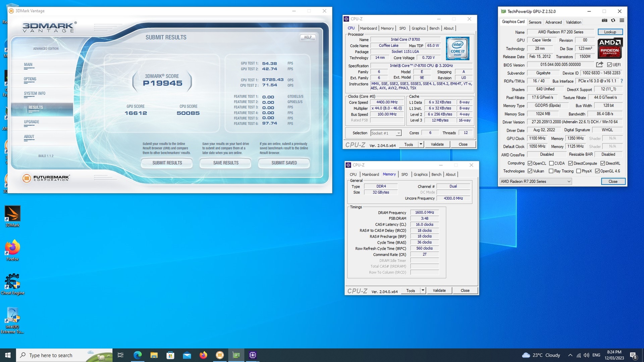The height and width of the screenshot is (362, 644).
Task: Open the GPU-Z hamburger menu
Action: pyautogui.click(x=622, y=20)
